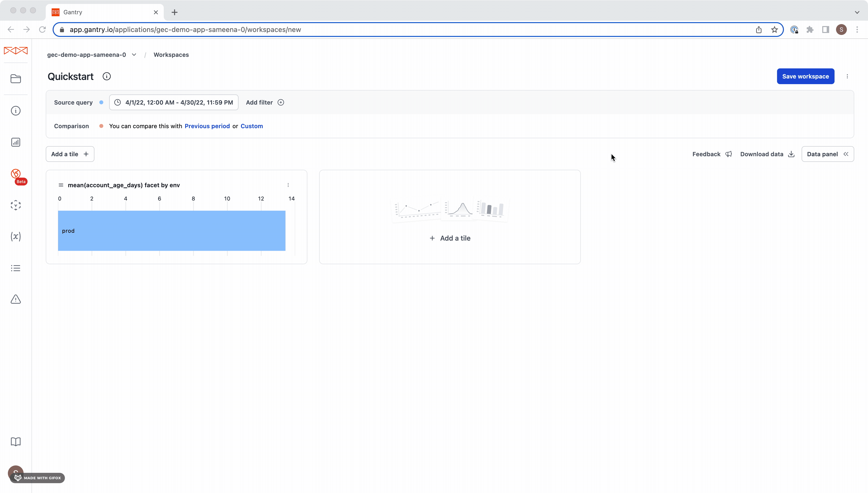
Task: Go to Workspaces breadcrumb
Action: click(171, 55)
